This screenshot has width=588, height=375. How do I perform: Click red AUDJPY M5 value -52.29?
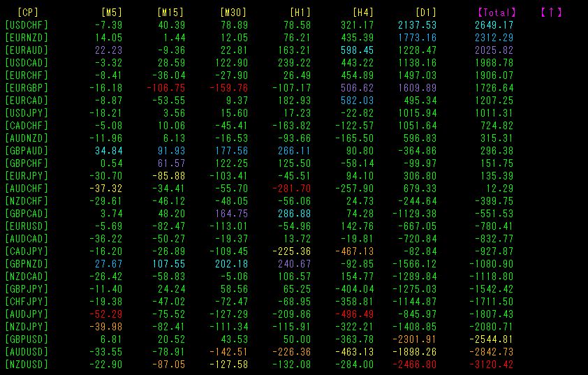tap(106, 314)
